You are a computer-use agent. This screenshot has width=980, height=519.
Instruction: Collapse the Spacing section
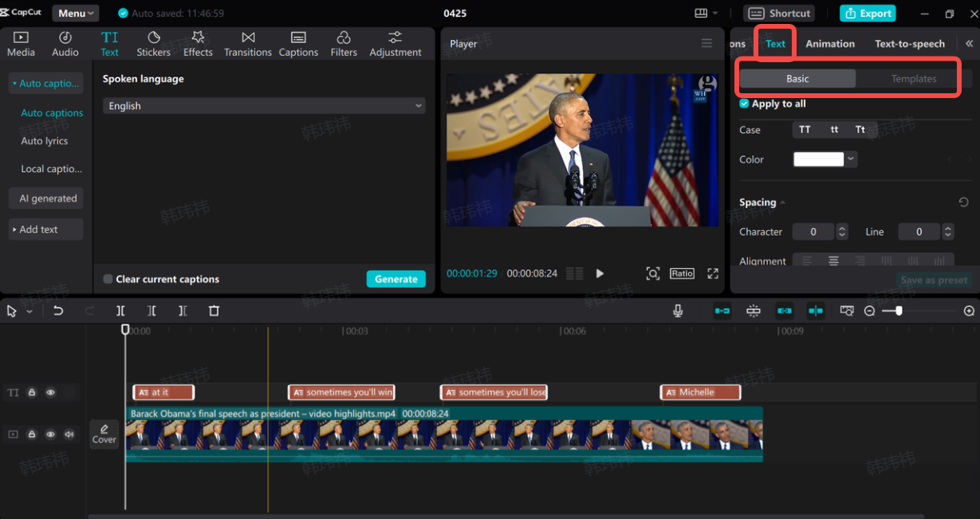(782, 202)
